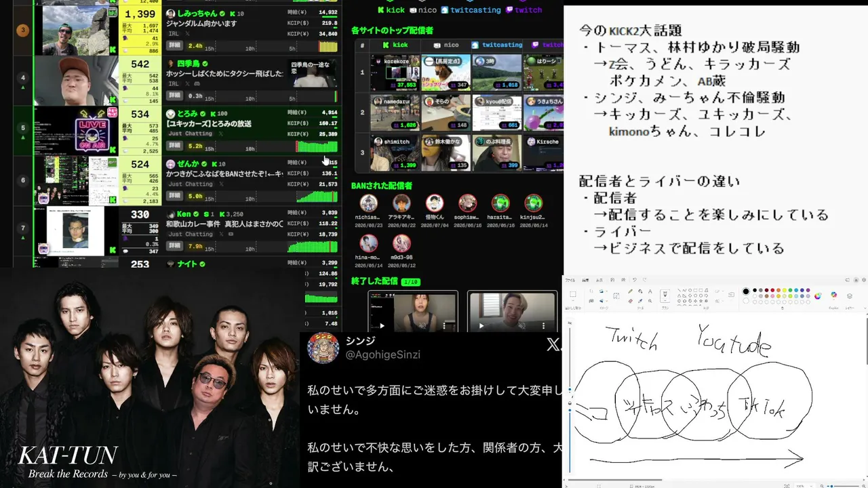Screen dimensions: 868x488
Task: Open the namedaruma kick stream thumbnail
Action: [x=395, y=113]
